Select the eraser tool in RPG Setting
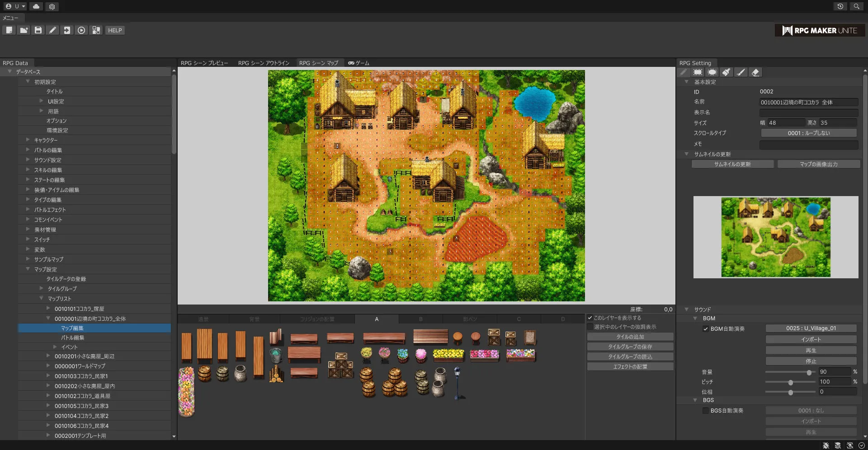The width and height of the screenshot is (868, 450). click(755, 72)
